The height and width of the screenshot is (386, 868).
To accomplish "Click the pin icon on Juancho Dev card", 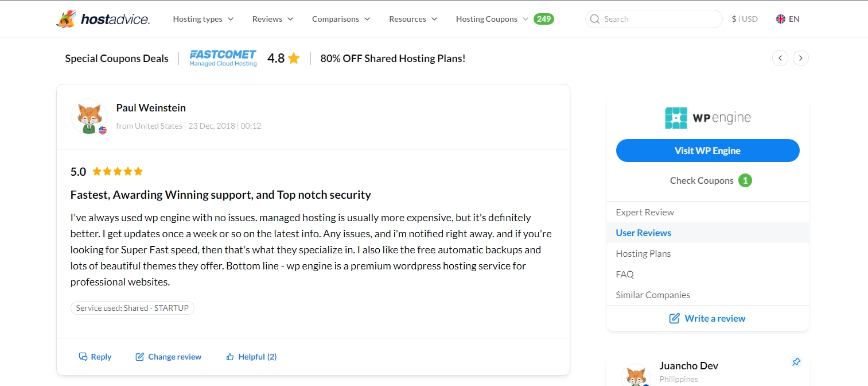I will click(796, 362).
